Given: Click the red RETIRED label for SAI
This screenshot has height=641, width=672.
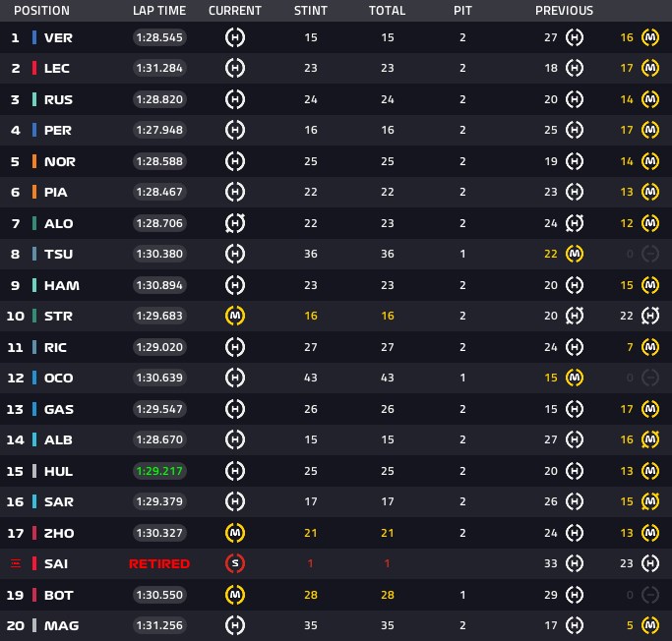Looking at the screenshot, I should [x=159, y=564].
